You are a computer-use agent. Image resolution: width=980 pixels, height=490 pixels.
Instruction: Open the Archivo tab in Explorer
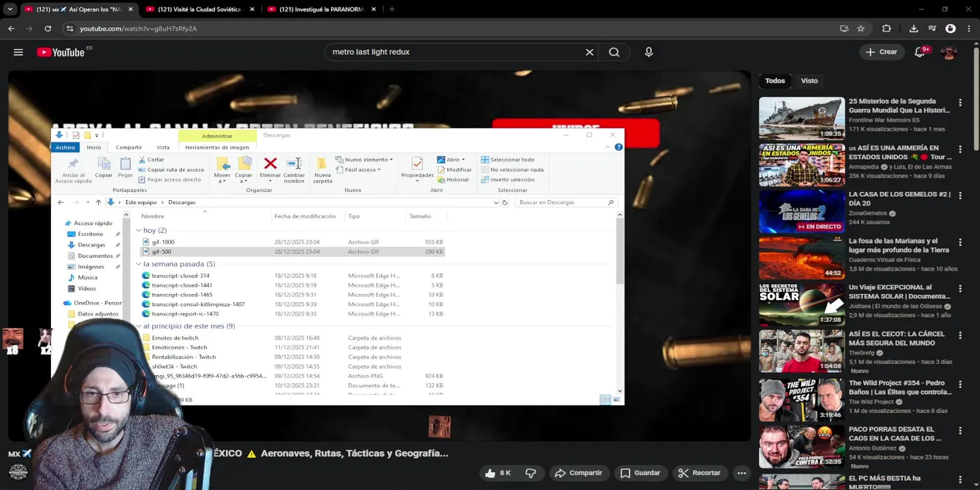click(x=65, y=147)
